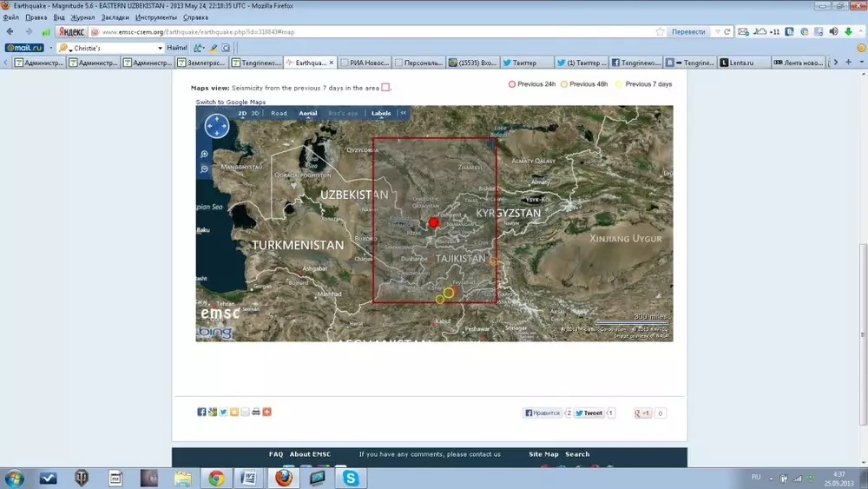The image size is (868, 489).
Task: Toggle map Labels option
Action: coord(381,113)
